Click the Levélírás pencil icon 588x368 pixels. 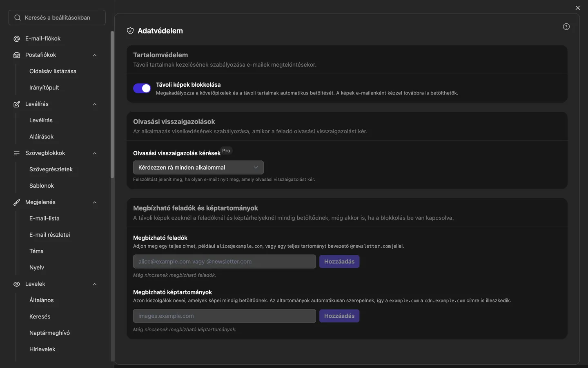click(x=17, y=104)
